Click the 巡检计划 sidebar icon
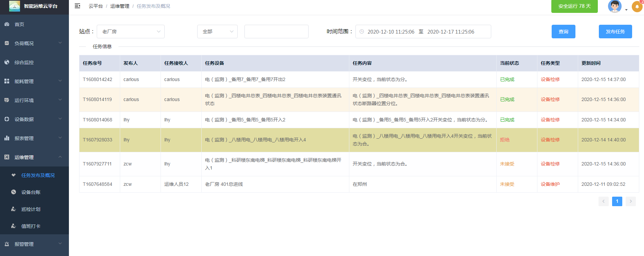The width and height of the screenshot is (644, 256). pyautogui.click(x=14, y=209)
